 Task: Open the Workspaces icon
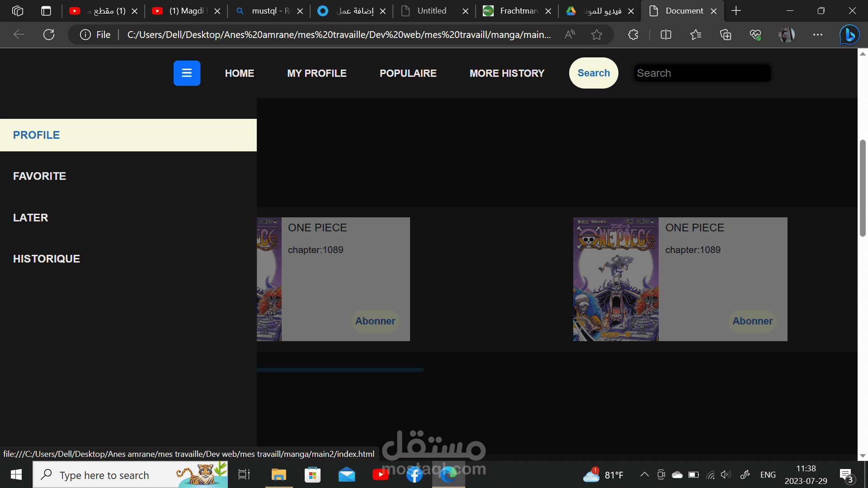point(18,11)
